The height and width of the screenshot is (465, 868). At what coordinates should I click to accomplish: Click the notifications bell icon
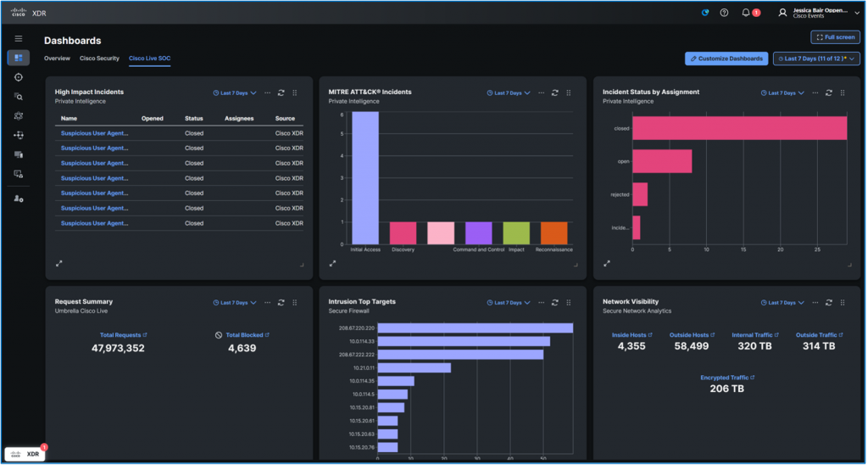(x=746, y=13)
